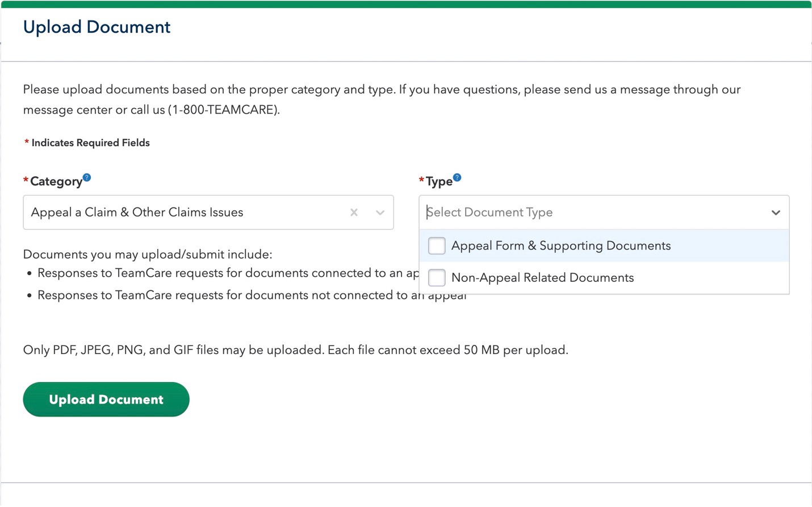Click the asterisk next to Indicates Required Fields
Image resolution: width=812 pixels, height=507 pixels.
click(x=26, y=142)
